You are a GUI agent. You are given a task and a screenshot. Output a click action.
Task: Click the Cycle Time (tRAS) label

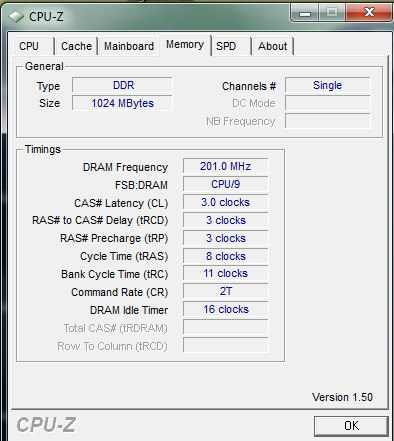click(x=124, y=256)
